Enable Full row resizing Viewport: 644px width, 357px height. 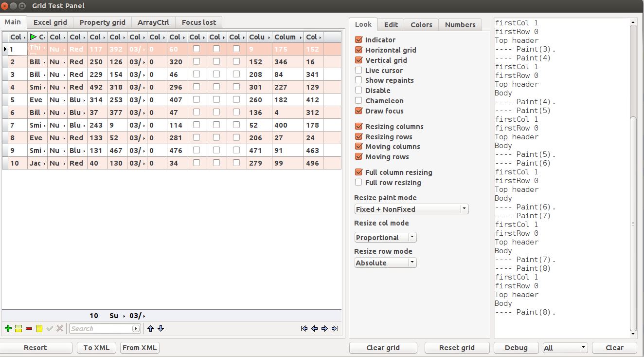359,183
